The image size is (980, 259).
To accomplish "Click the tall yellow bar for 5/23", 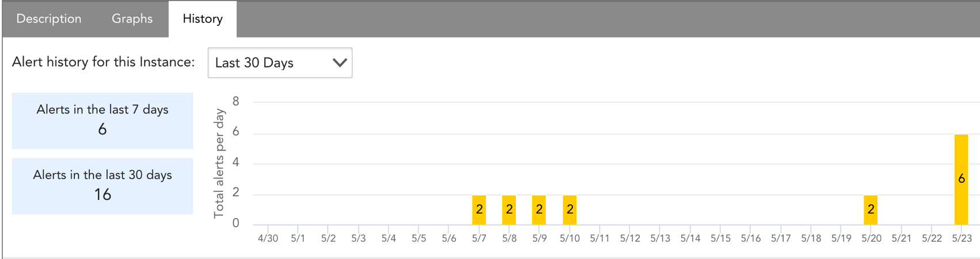I will (x=961, y=179).
